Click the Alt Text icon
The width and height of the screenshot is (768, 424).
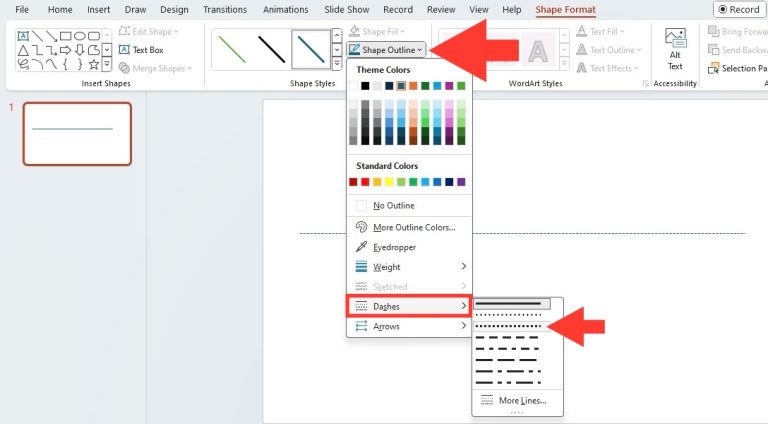pos(675,48)
